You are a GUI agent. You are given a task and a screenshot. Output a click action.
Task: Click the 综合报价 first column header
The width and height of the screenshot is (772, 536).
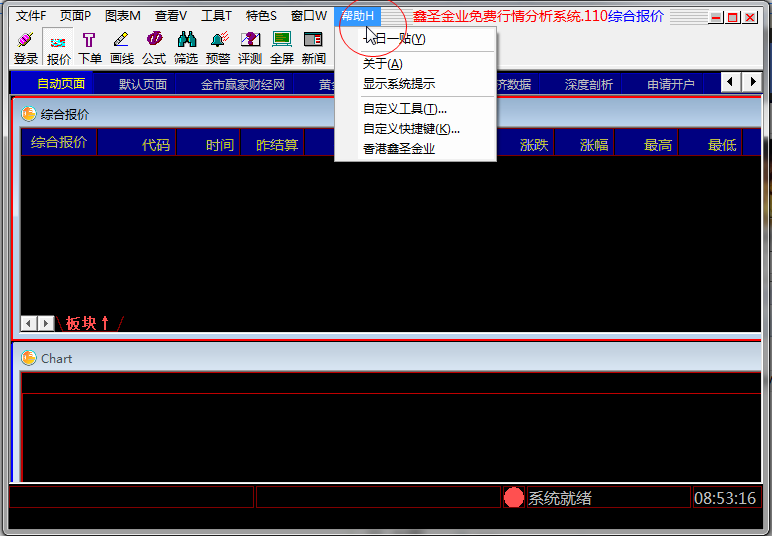(59, 143)
